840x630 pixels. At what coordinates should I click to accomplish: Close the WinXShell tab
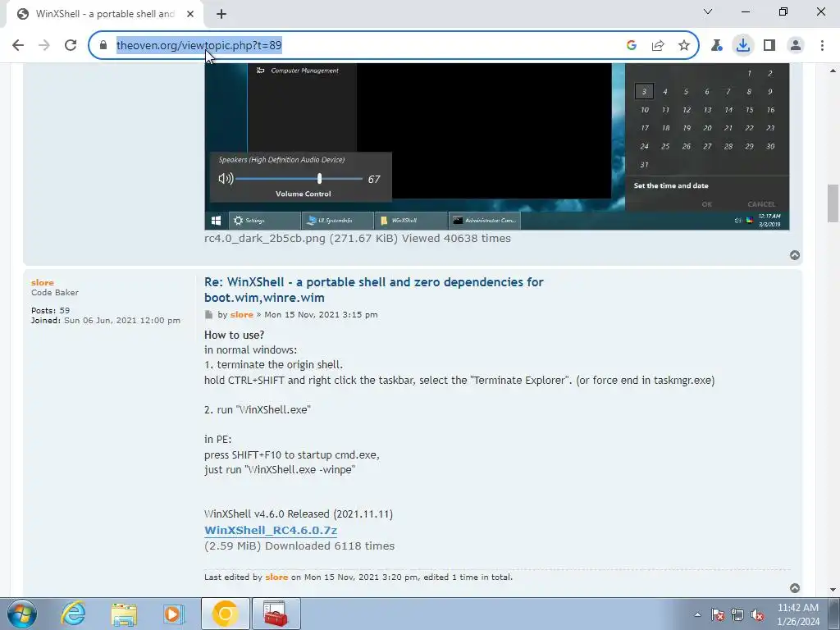[x=190, y=14]
